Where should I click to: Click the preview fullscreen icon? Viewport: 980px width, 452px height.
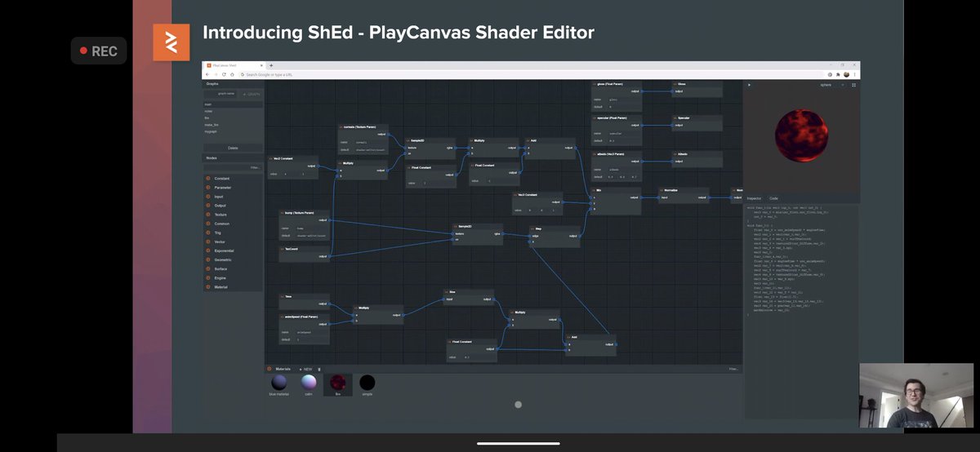854,85
